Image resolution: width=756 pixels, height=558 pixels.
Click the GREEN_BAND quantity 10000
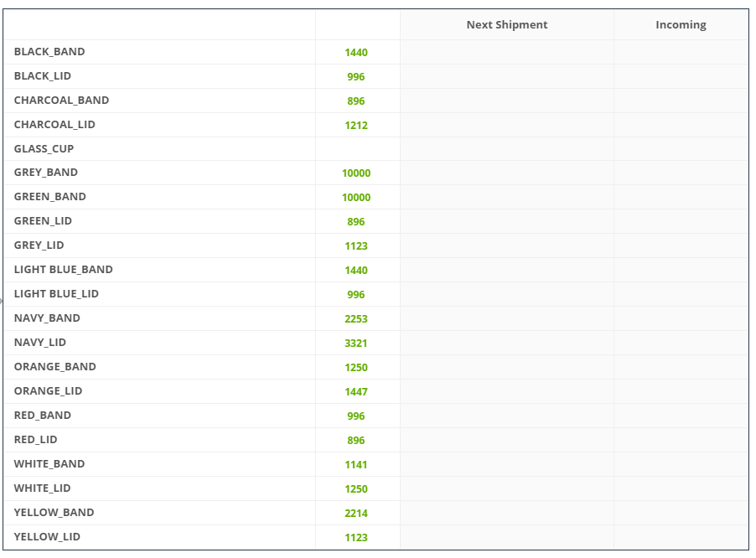coord(356,198)
